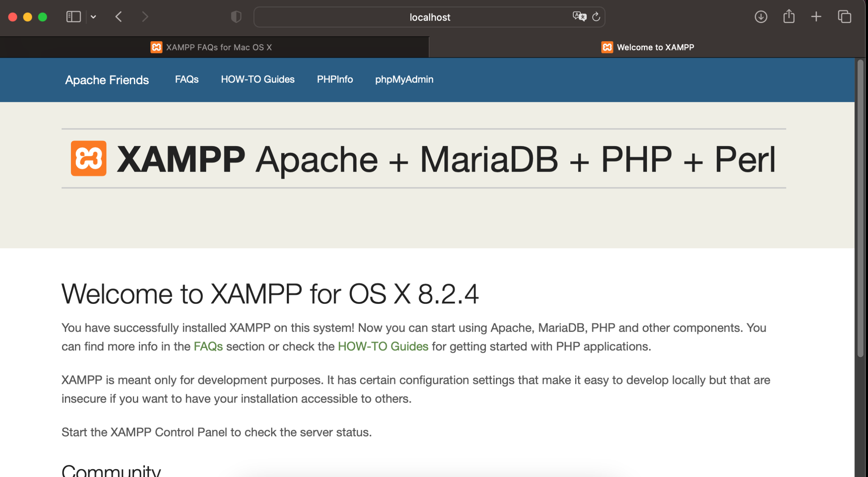This screenshot has height=477, width=868.
Task: Close the Safari window
Action: (13, 17)
